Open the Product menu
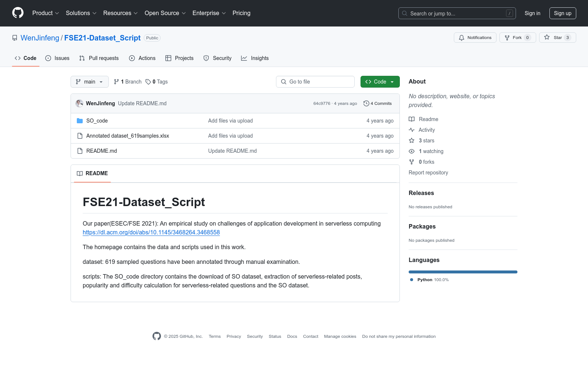Image resolution: width=588 pixels, height=368 pixels. coord(46,13)
